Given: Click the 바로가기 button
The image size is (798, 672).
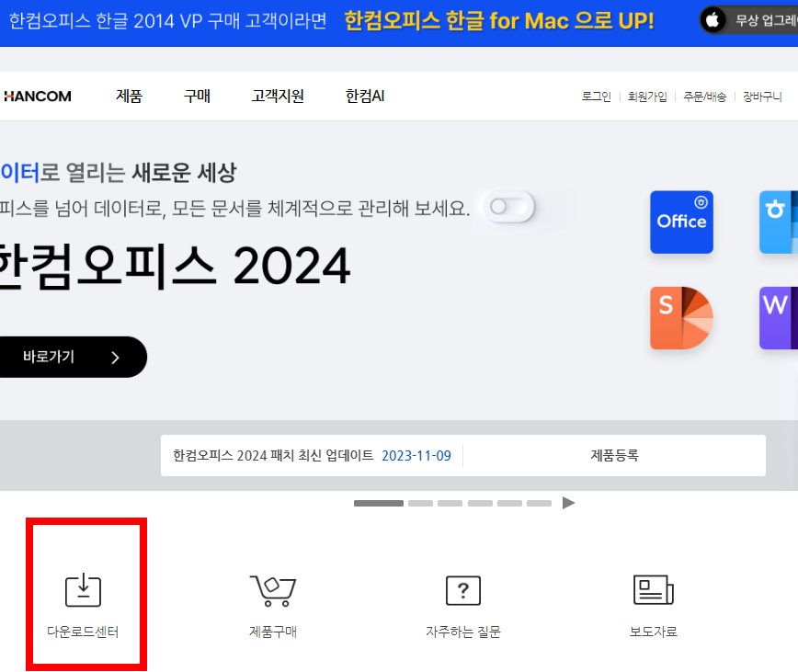Looking at the screenshot, I should point(64,357).
